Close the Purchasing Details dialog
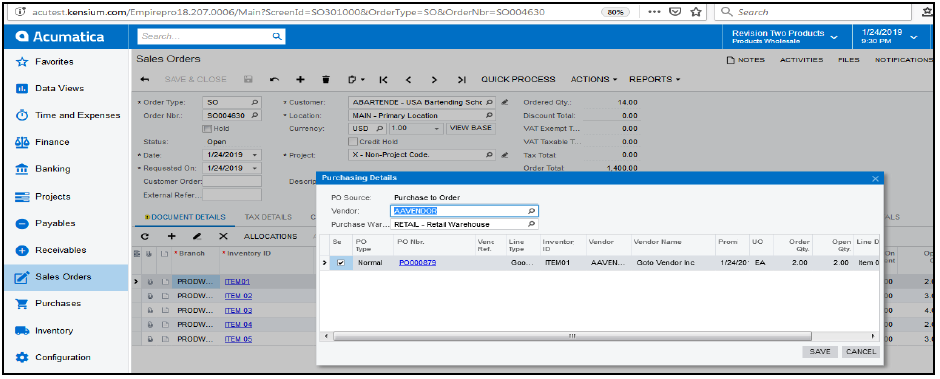 875,179
